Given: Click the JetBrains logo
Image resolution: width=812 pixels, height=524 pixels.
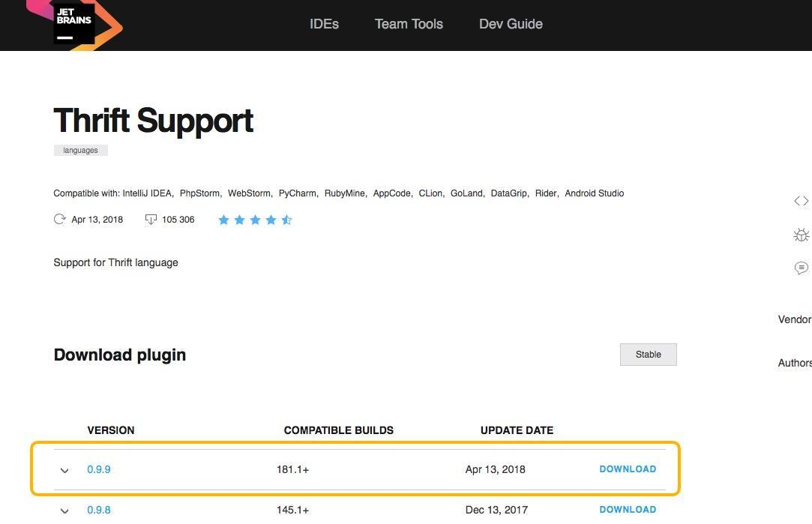Looking at the screenshot, I should click(x=74, y=24).
